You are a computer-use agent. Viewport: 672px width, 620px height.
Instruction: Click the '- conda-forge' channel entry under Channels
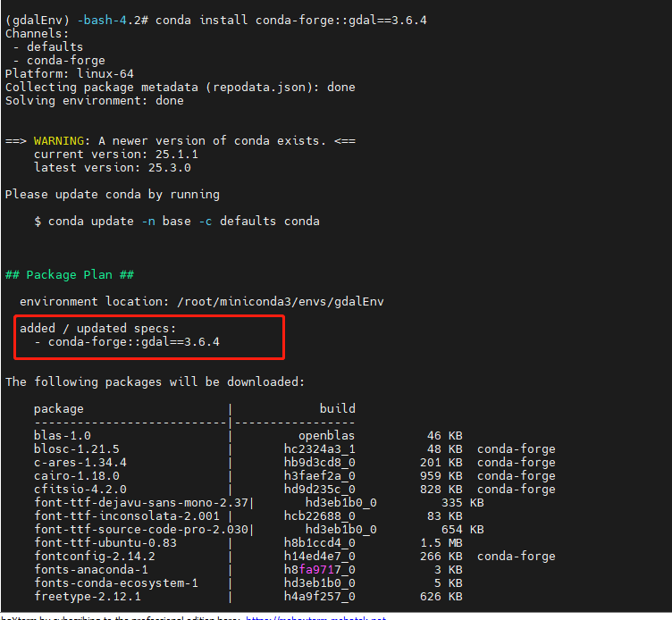(59, 61)
